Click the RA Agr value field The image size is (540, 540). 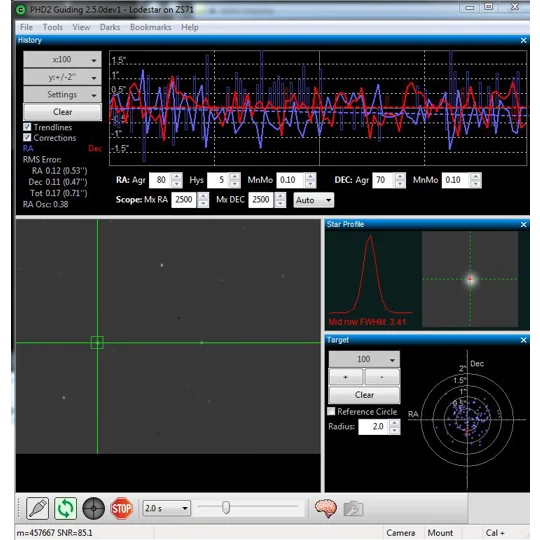(x=160, y=180)
